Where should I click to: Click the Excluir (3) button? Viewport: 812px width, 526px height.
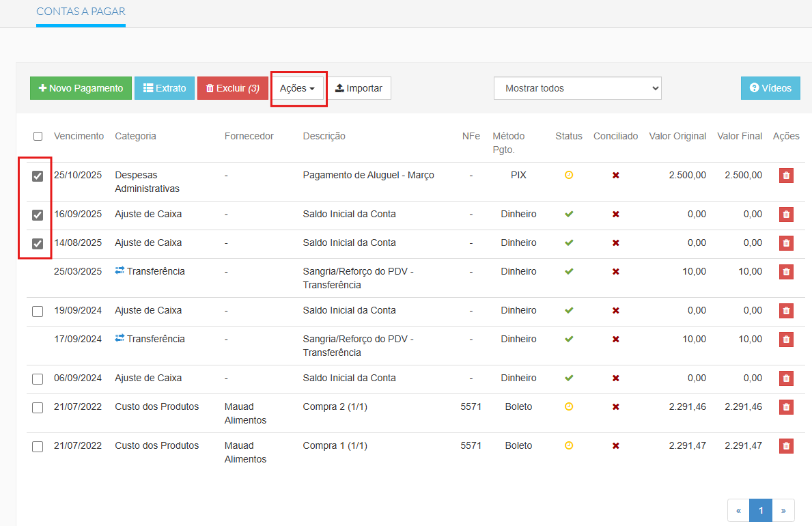click(232, 88)
